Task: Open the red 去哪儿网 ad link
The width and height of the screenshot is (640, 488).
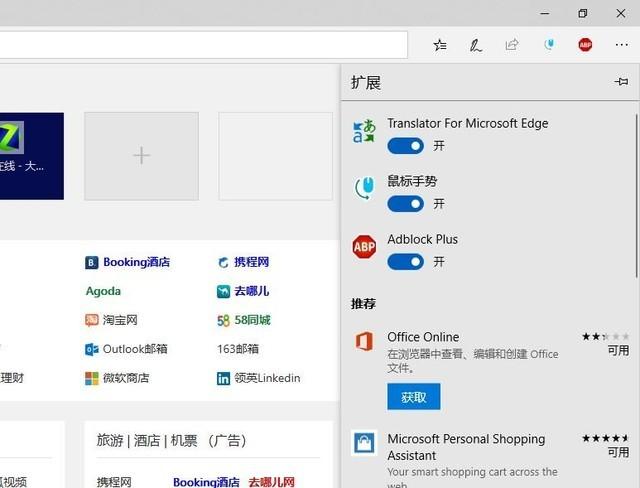Action: coord(271,482)
